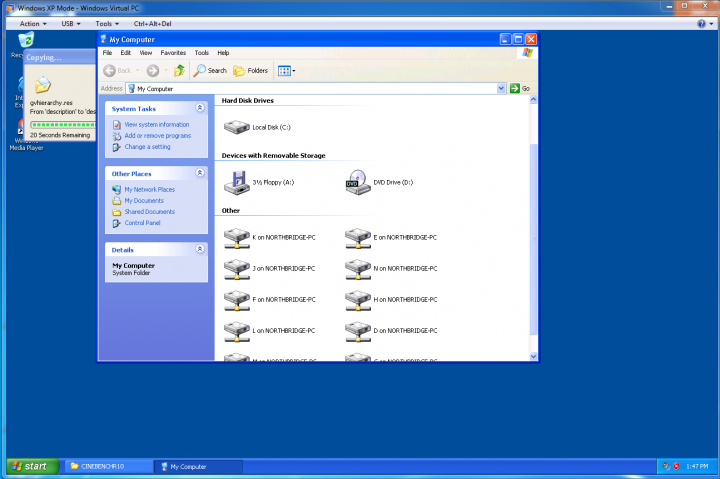Open the File menu
Image resolution: width=720 pixels, height=479 pixels.
(x=107, y=53)
